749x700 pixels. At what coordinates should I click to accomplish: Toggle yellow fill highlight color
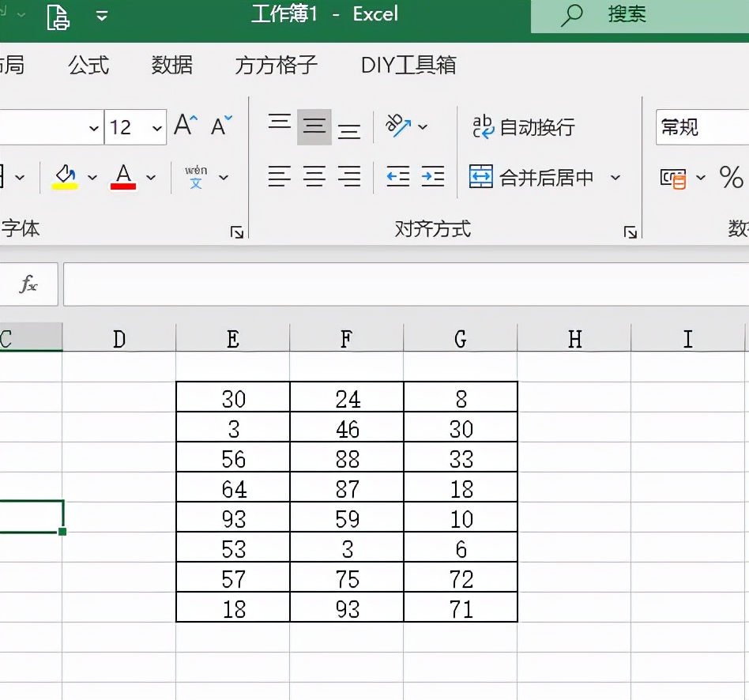coord(67,175)
